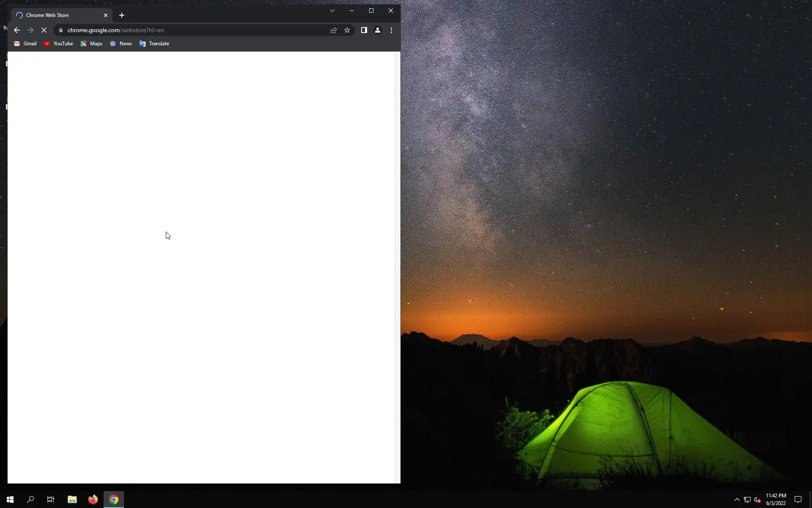Image resolution: width=812 pixels, height=508 pixels.
Task: Toggle the muted volume tray icon
Action: pos(757,500)
